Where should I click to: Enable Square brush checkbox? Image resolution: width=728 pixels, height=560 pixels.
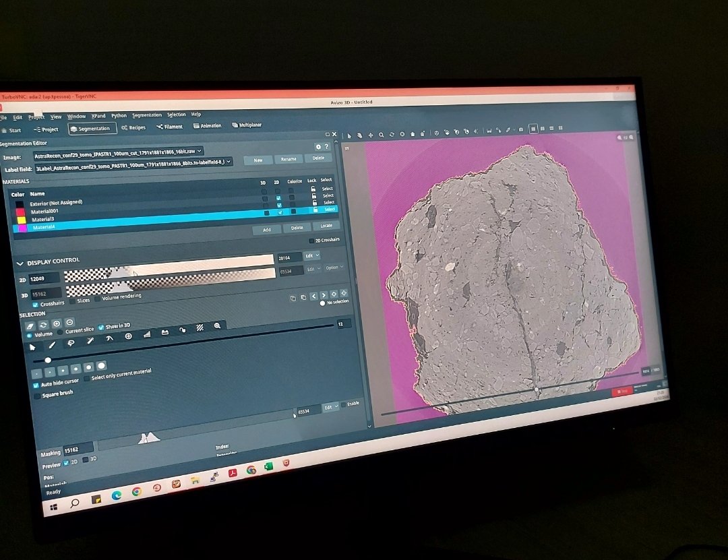[x=37, y=396]
